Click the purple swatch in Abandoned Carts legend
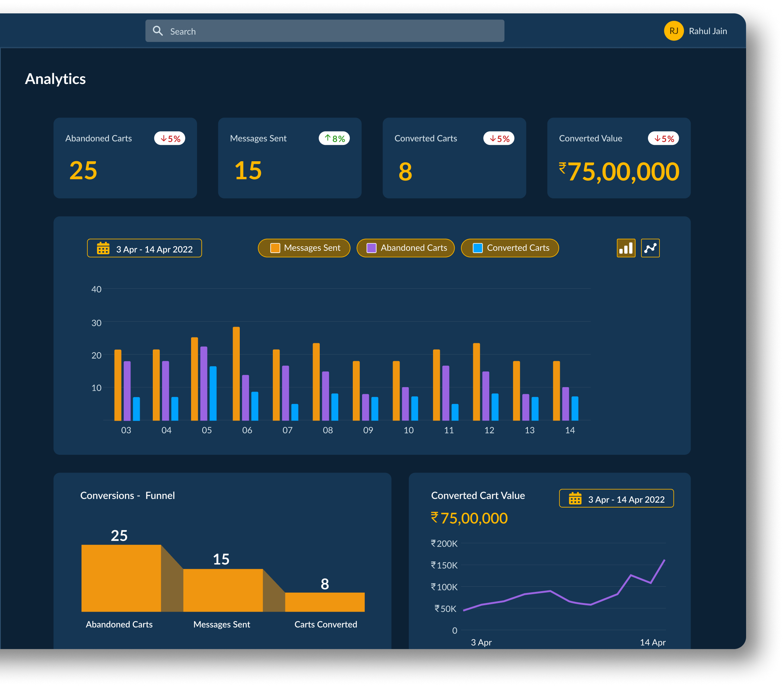 coord(371,248)
